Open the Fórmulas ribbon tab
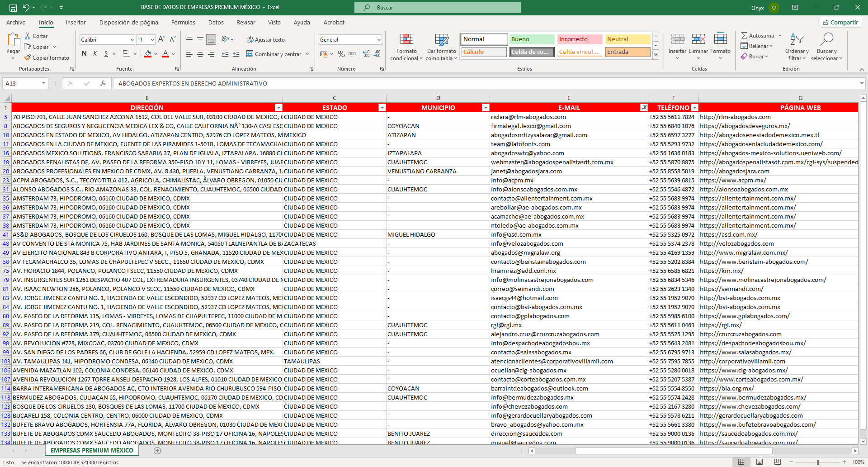 (x=183, y=22)
